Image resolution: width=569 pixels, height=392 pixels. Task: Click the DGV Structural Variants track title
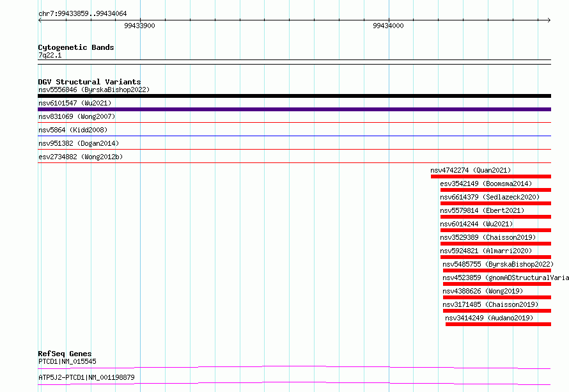pyautogui.click(x=90, y=82)
